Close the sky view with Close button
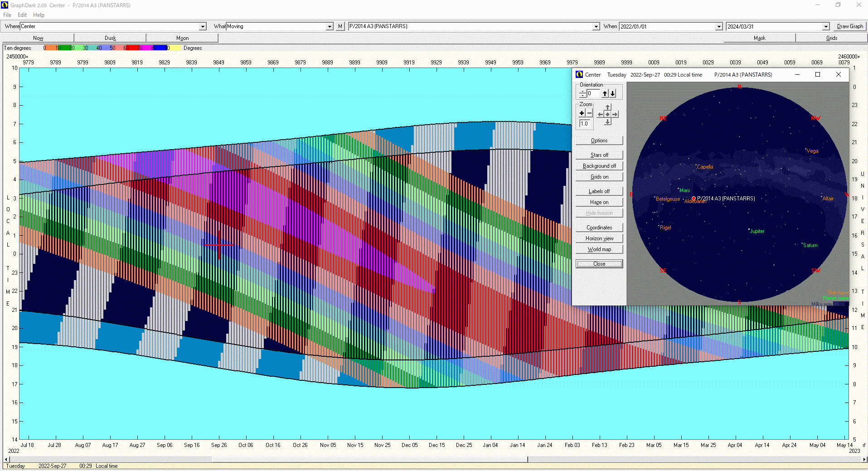This screenshot has height=471, width=868. (x=599, y=264)
